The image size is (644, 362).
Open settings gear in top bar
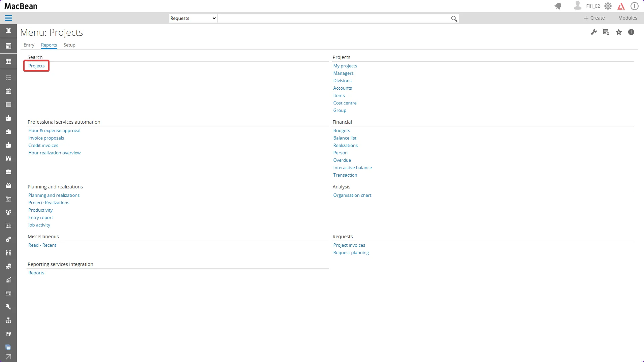click(x=608, y=6)
